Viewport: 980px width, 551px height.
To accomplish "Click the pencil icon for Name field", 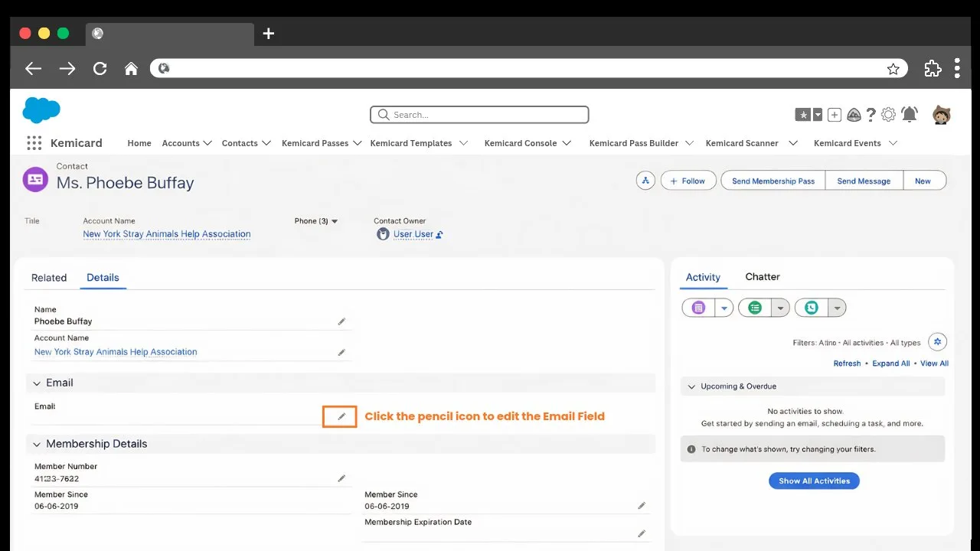I will point(341,321).
